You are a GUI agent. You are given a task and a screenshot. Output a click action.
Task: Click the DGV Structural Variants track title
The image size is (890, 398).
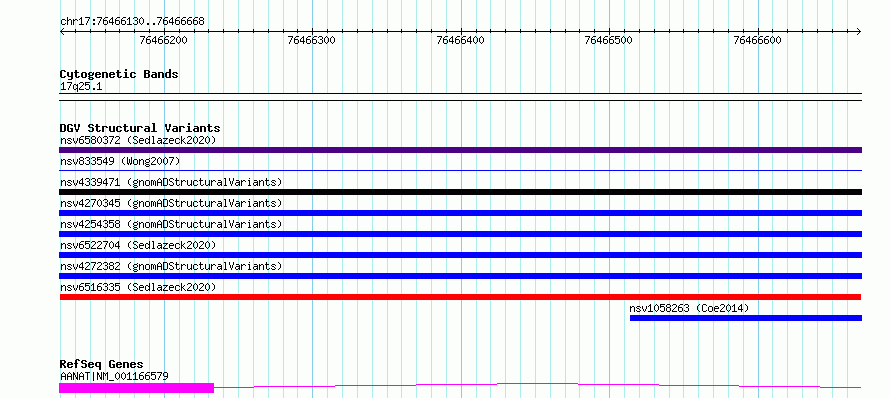tap(140, 128)
